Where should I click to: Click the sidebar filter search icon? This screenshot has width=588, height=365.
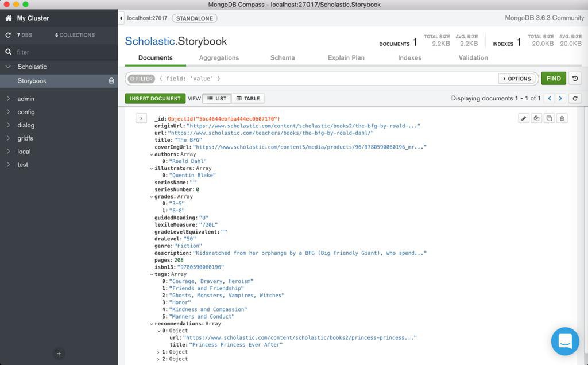coord(8,52)
